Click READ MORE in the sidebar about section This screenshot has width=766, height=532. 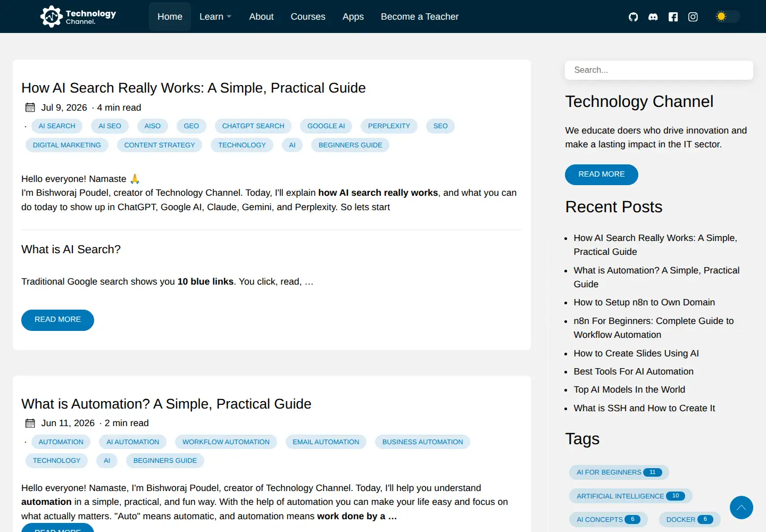coord(602,174)
